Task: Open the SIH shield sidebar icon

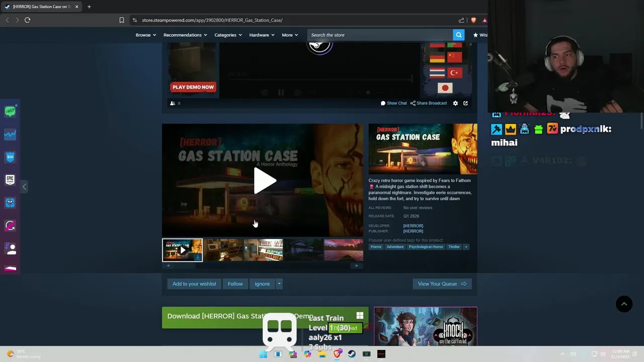Action: [x=10, y=157]
